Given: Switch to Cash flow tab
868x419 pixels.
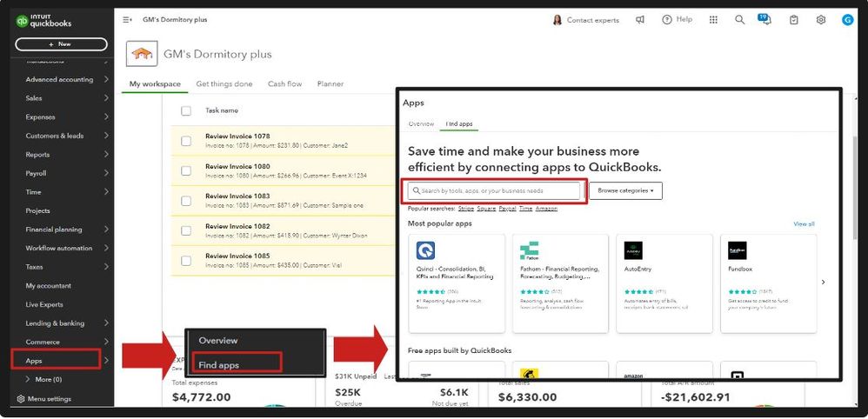Looking at the screenshot, I should [285, 84].
